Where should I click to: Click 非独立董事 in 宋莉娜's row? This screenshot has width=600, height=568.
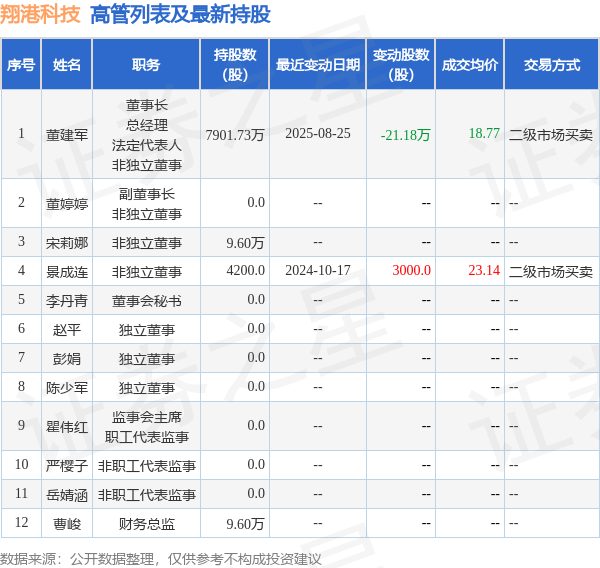[147, 243]
